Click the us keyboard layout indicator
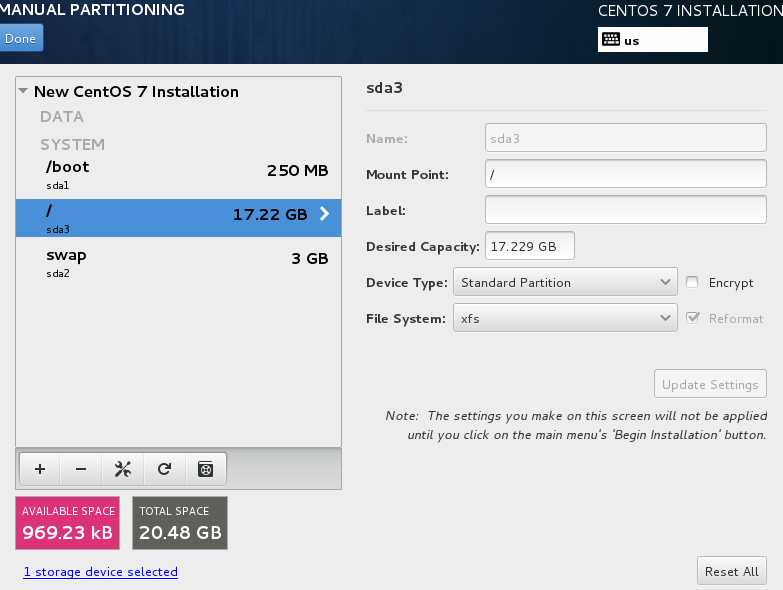Image resolution: width=783 pixels, height=590 pixels. (653, 40)
